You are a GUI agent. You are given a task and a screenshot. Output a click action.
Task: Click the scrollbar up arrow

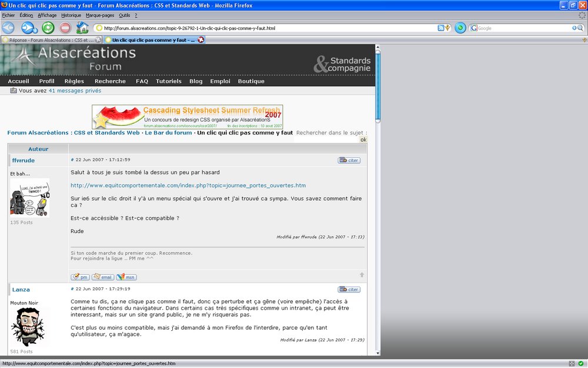click(x=377, y=47)
